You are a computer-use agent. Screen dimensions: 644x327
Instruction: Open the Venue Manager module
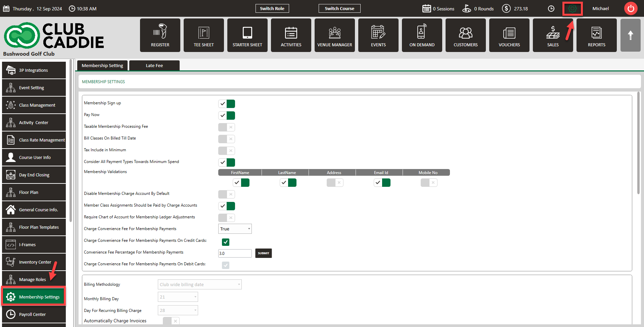(335, 35)
